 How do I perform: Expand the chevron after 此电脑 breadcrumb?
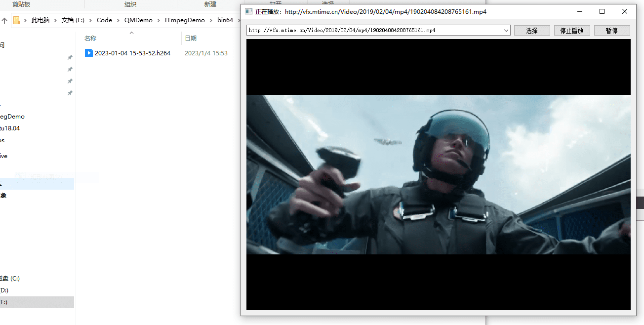55,20
